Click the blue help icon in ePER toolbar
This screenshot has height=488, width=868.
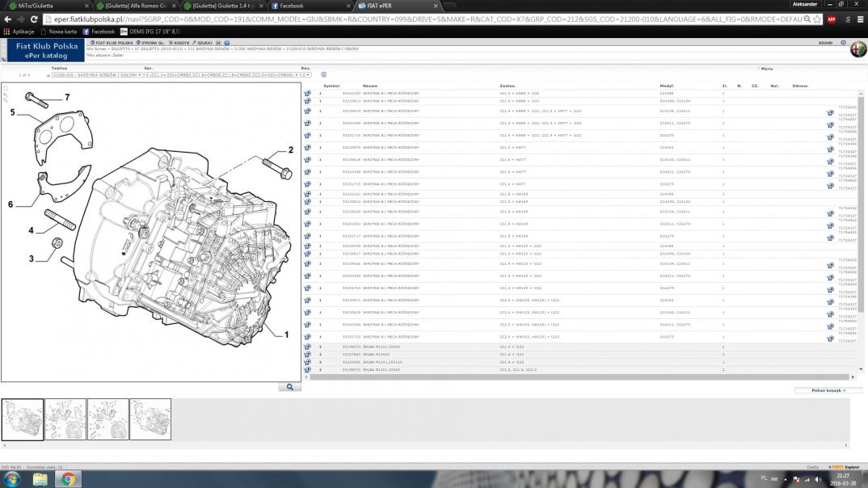[226, 43]
